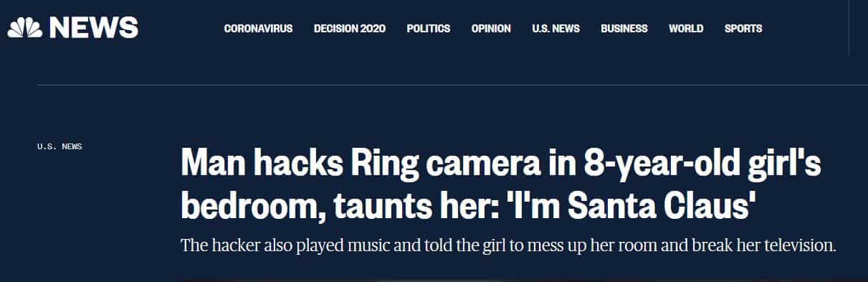868x282 pixels.
Task: Click subheadline 'The hacker also played music'
Action: [297, 245]
